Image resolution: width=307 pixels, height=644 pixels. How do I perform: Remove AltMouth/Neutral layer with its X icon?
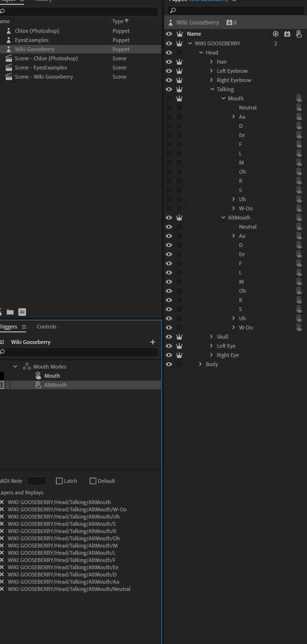pyautogui.click(x=2, y=589)
